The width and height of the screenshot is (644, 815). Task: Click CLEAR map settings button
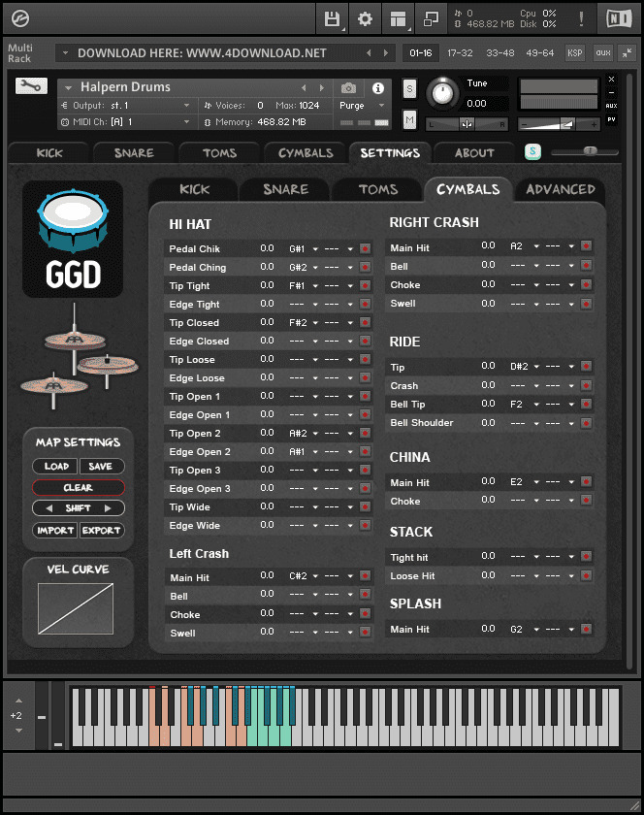(x=79, y=487)
